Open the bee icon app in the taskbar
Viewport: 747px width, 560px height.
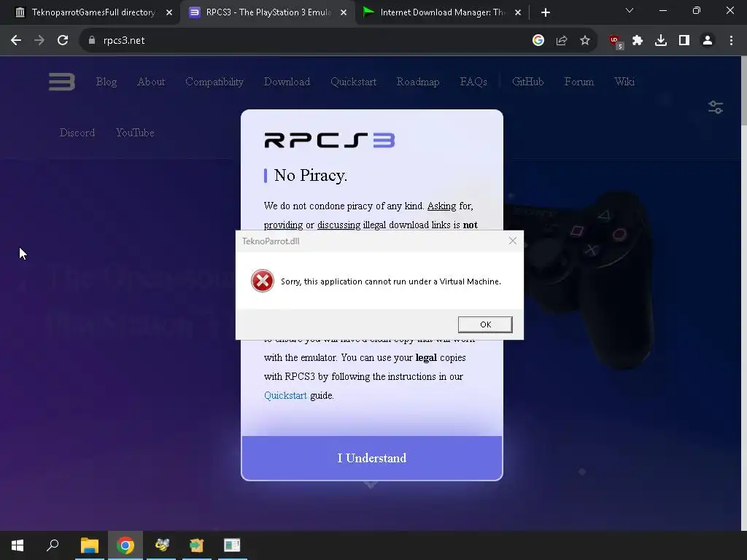161,545
